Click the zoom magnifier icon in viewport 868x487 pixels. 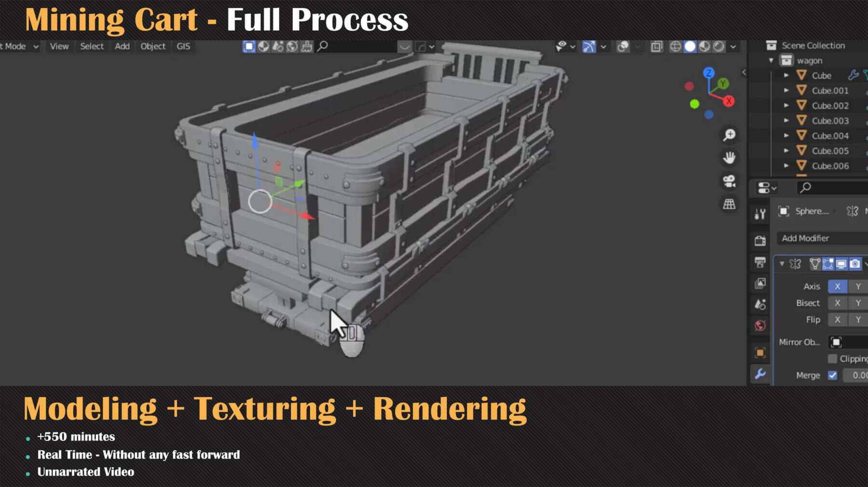[x=729, y=135]
